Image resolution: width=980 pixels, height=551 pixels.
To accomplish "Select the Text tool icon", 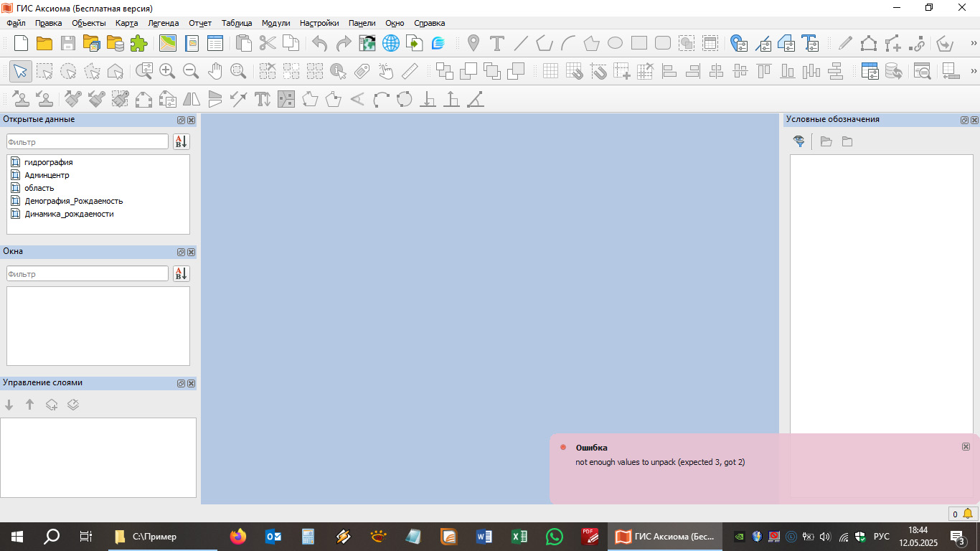I will click(x=496, y=43).
